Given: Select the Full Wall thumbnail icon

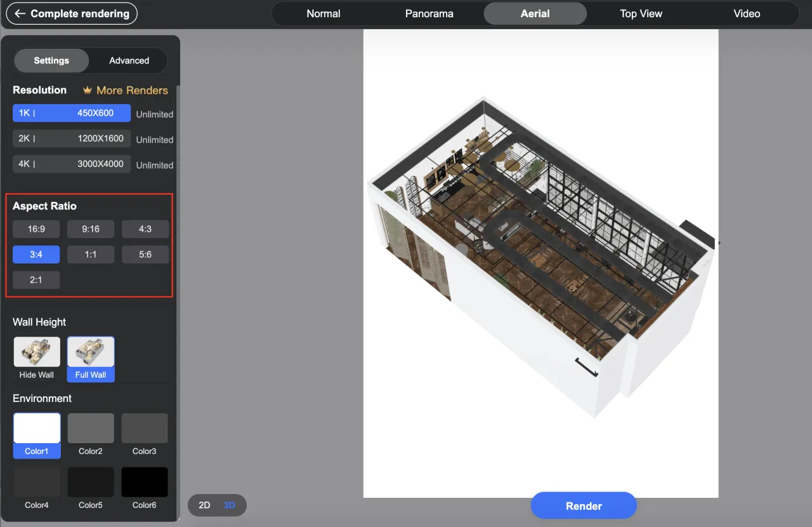Looking at the screenshot, I should click(x=91, y=352).
